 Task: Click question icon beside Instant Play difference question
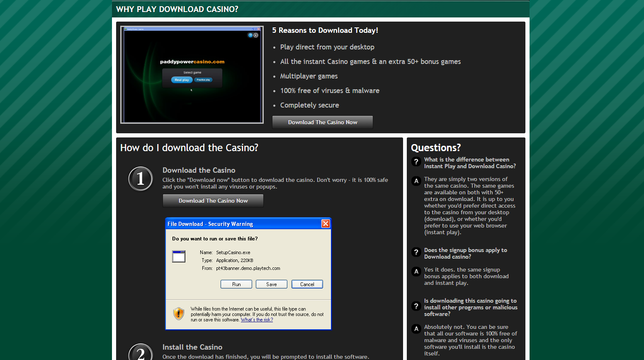point(416,162)
